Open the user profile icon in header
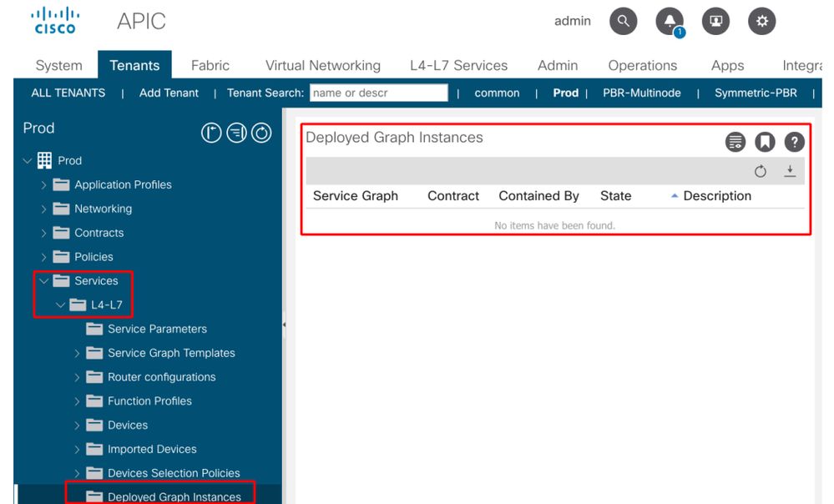The height and width of the screenshot is (504, 834). (x=716, y=21)
